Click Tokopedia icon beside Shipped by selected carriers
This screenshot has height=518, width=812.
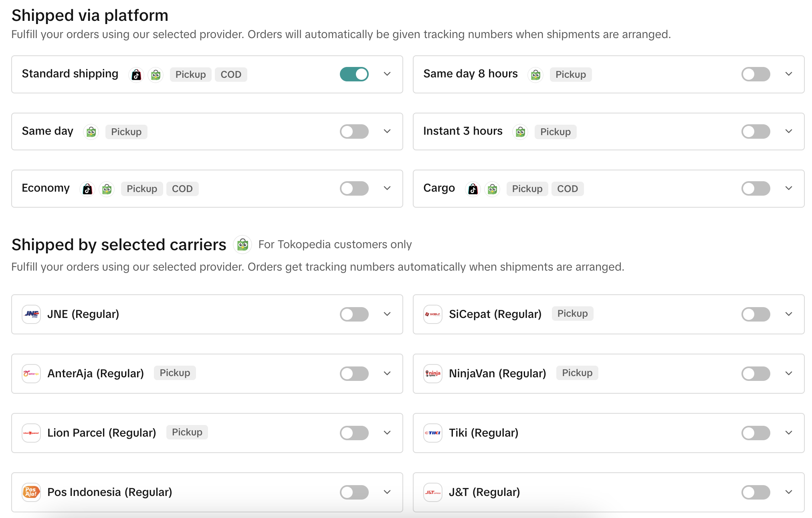[242, 245]
